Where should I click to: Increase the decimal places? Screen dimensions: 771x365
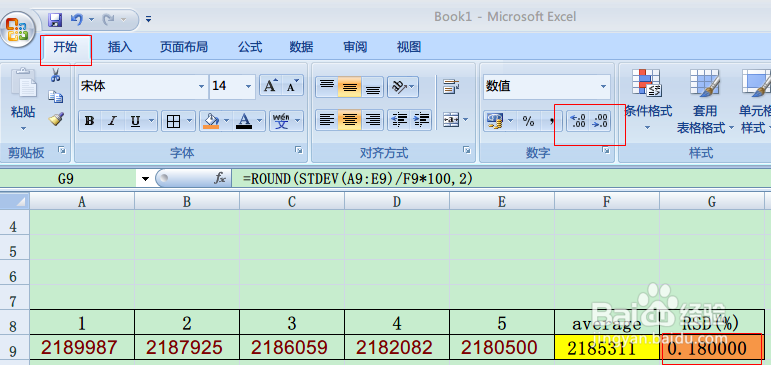[x=578, y=121]
